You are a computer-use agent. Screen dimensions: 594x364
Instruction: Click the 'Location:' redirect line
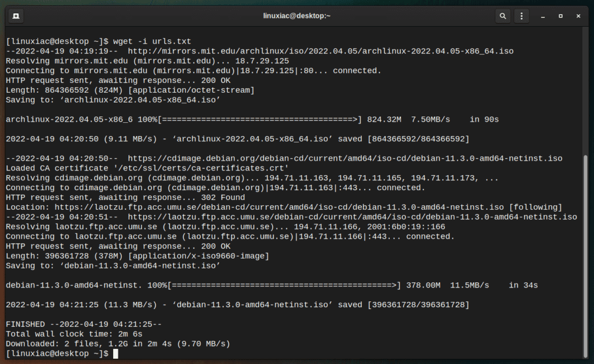[284, 208]
